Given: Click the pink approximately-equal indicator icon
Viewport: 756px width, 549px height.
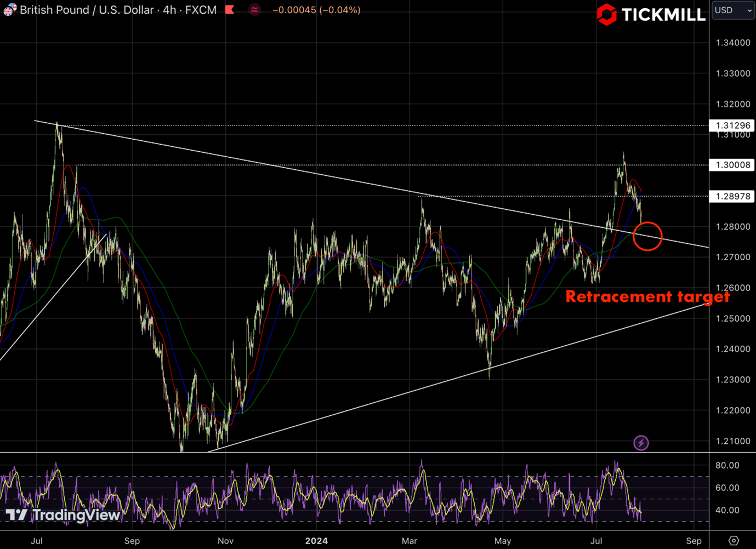Looking at the screenshot, I should point(254,9).
